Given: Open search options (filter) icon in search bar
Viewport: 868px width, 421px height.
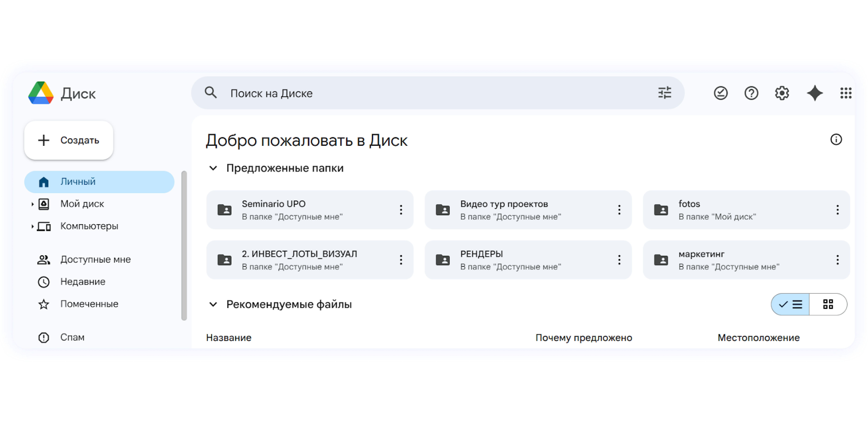Looking at the screenshot, I should (664, 93).
